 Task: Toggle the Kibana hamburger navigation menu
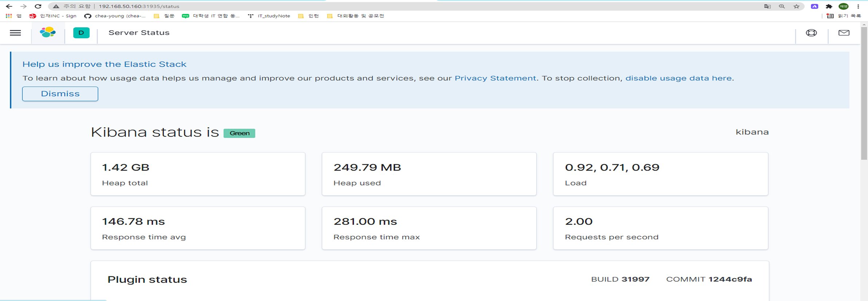pos(15,33)
